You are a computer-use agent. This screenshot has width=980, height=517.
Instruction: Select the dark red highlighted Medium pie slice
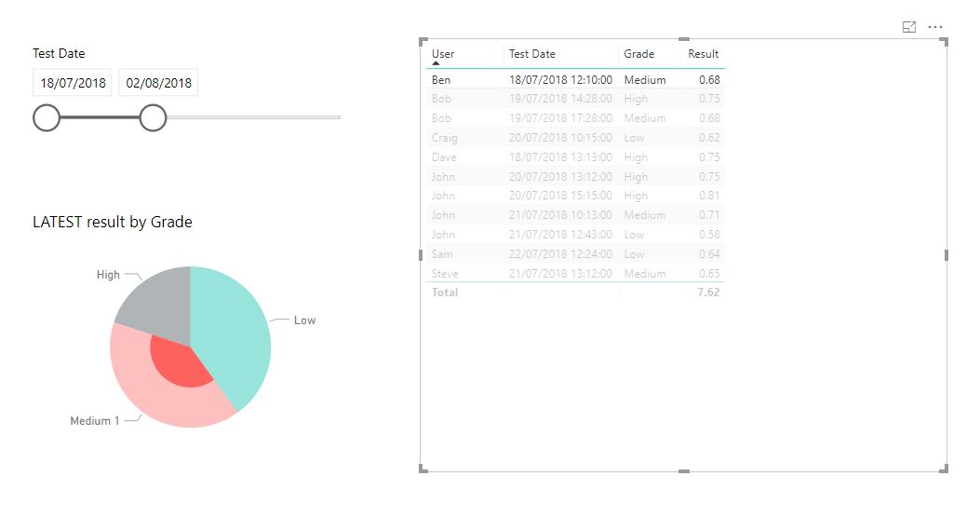178,364
